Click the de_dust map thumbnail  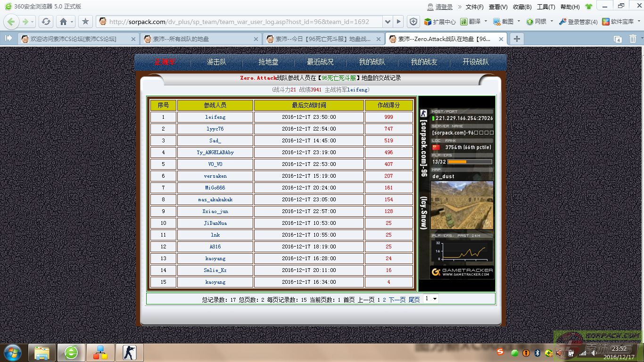(462, 205)
